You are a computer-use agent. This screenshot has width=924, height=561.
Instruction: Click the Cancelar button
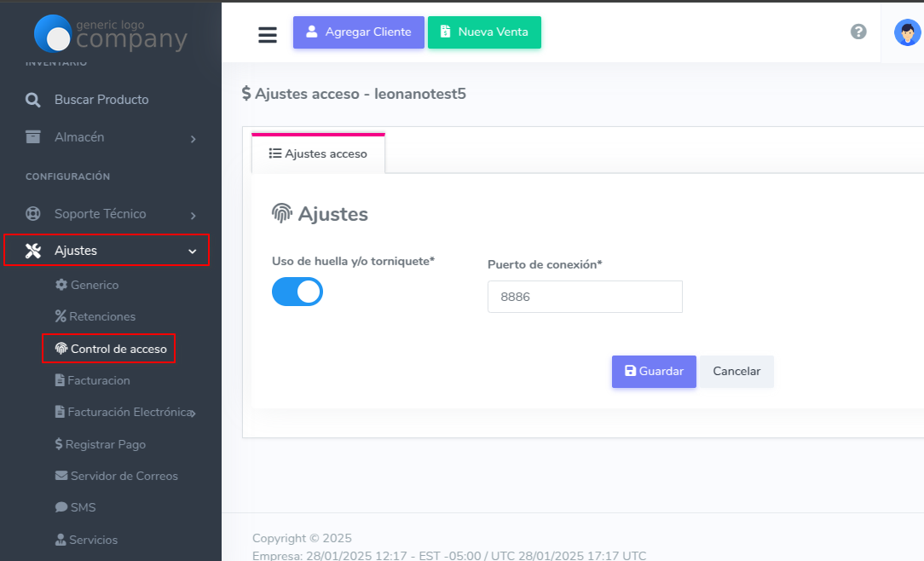pos(736,372)
